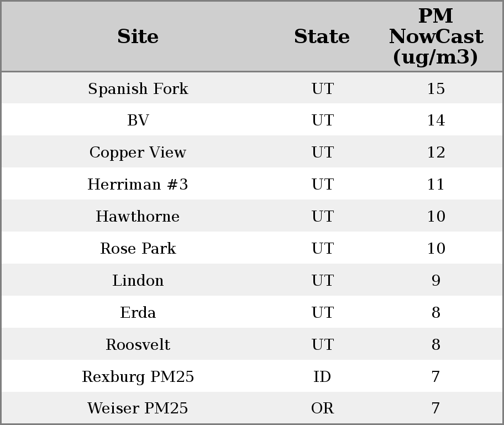
Task: Select the Lindon site cell
Action: tap(138, 281)
